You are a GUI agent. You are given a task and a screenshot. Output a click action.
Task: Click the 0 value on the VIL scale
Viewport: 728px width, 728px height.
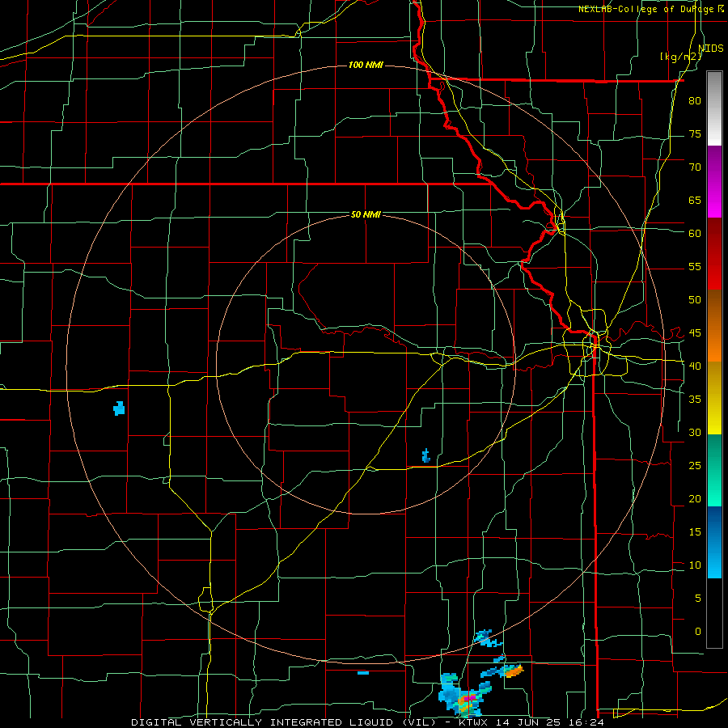[x=697, y=632]
